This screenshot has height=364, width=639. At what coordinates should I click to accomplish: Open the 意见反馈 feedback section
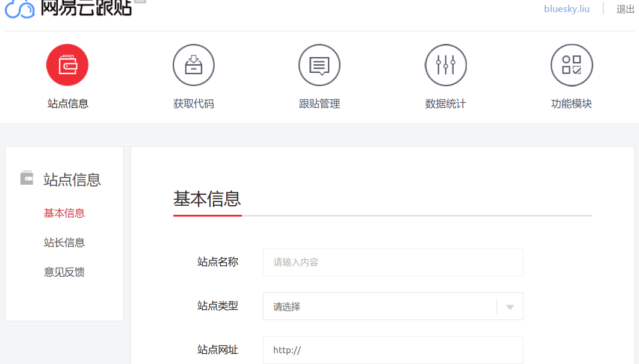[64, 272]
